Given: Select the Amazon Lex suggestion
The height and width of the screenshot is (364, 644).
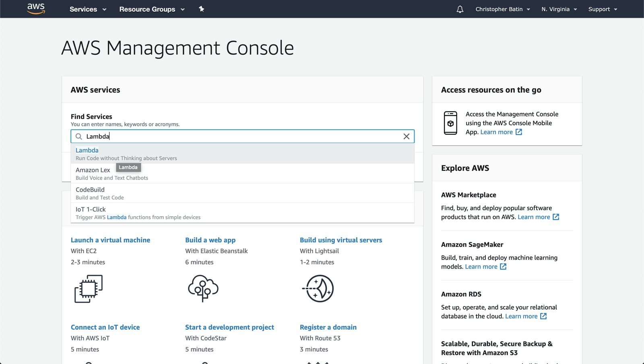Looking at the screenshot, I should click(242, 174).
